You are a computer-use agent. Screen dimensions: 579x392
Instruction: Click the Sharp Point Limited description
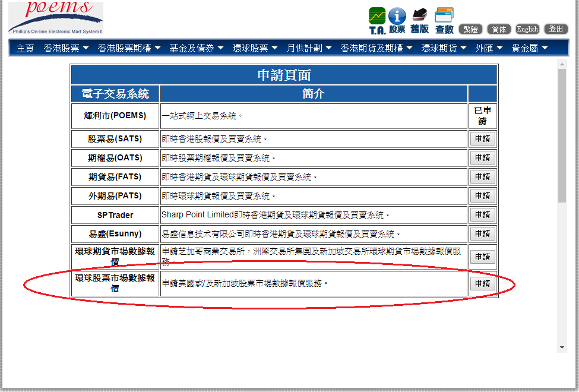pyautogui.click(x=275, y=214)
